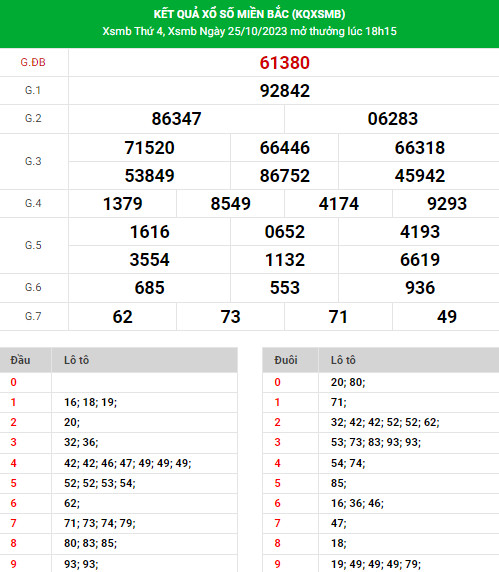Select the G.3 number 71520
The width and height of the screenshot is (499, 572).
150,148
